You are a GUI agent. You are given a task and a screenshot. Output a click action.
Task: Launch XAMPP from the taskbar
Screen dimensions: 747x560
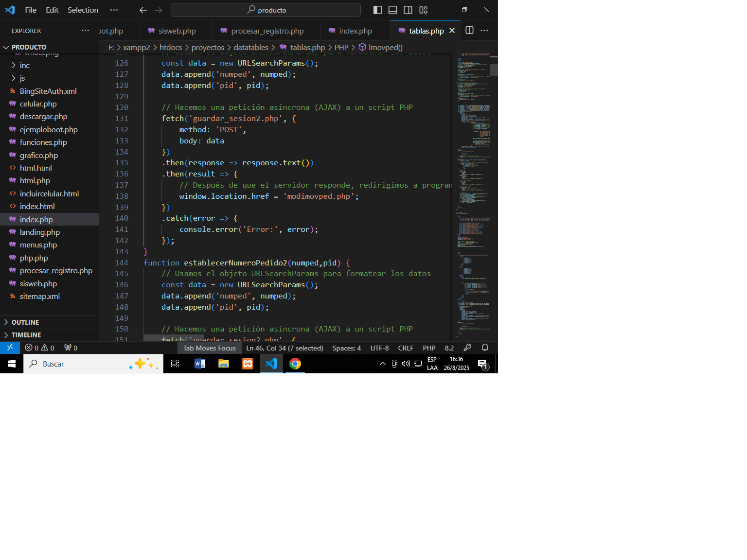pyautogui.click(x=248, y=364)
